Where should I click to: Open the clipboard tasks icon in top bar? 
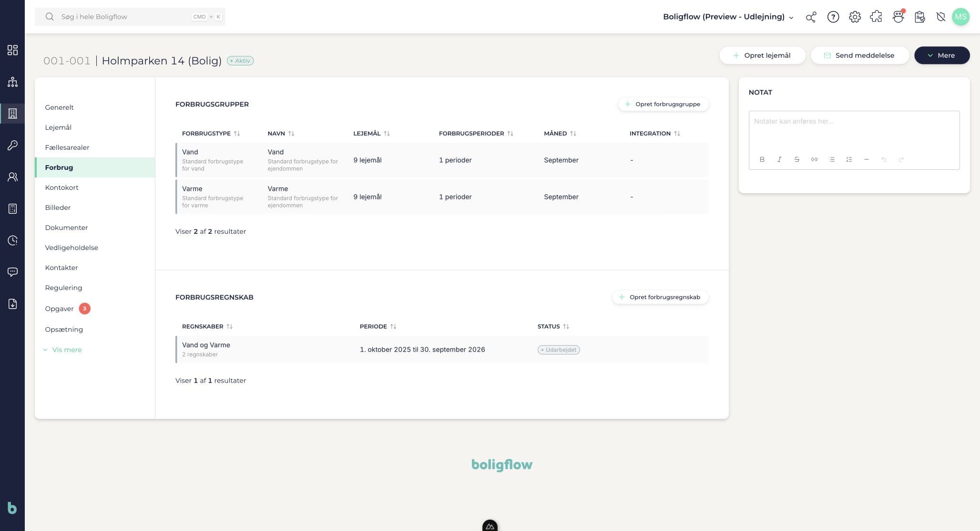(919, 17)
